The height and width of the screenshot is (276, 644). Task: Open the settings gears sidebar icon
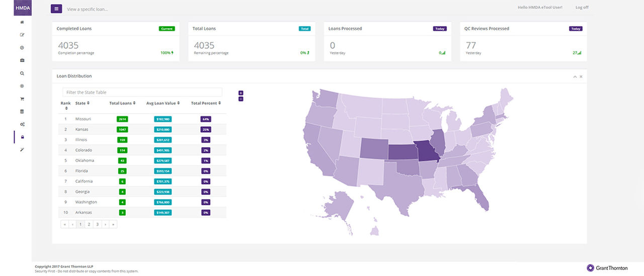click(x=22, y=124)
